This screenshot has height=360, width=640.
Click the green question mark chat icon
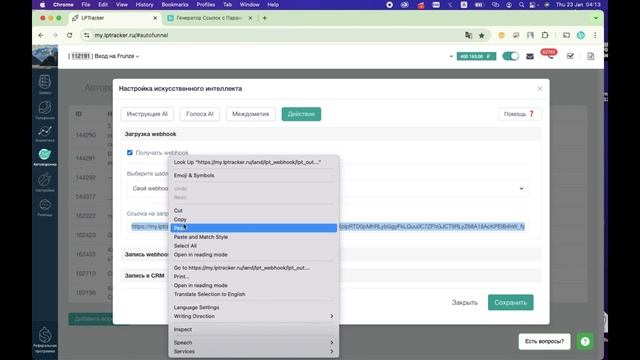(x=585, y=341)
